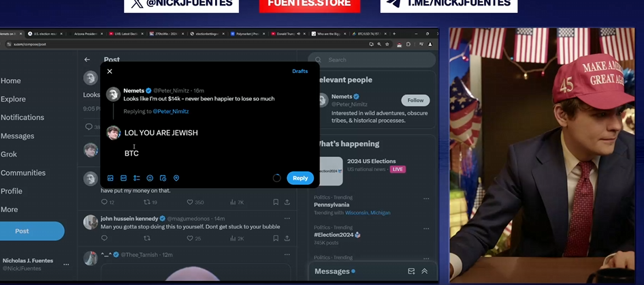Screen dimensions: 644x285
Task: Reply icon on the 350-likes post
Action: click(104, 202)
